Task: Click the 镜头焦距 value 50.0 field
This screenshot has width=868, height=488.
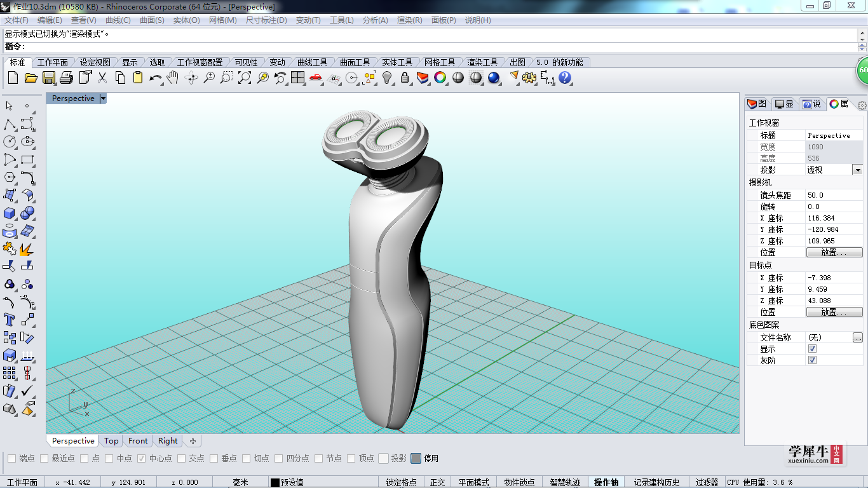Action: click(x=834, y=195)
